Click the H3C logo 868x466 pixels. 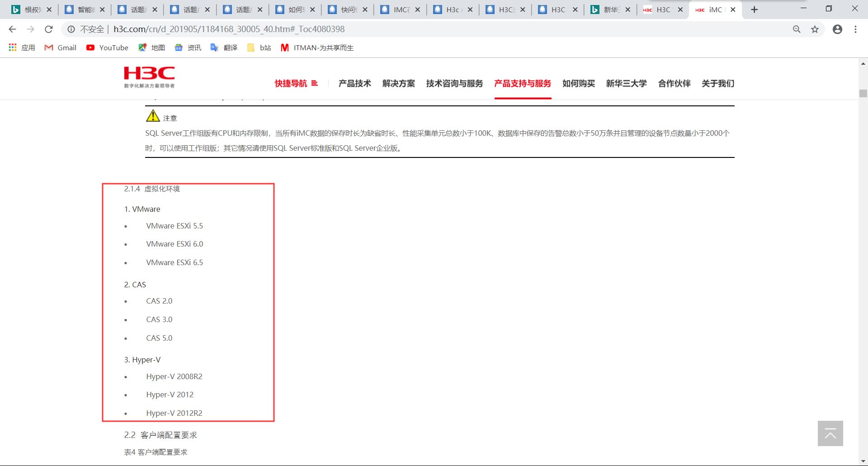tap(149, 77)
